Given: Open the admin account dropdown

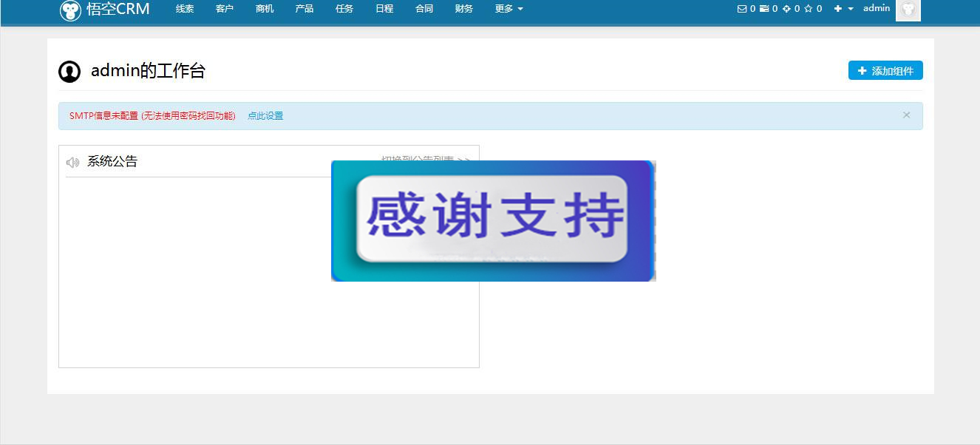Looking at the screenshot, I should 877,8.
